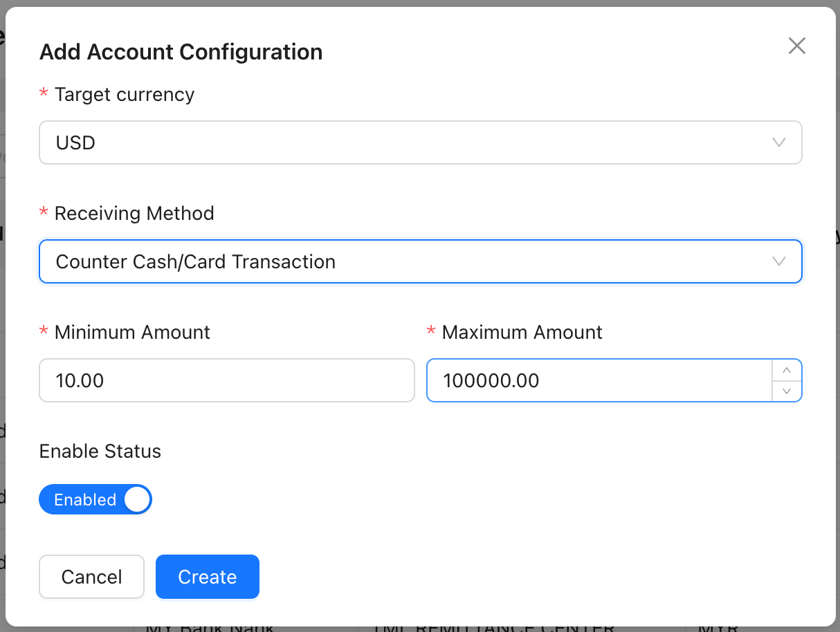Click the Enabled text inside the switch
The width and height of the screenshot is (840, 632).
click(85, 500)
